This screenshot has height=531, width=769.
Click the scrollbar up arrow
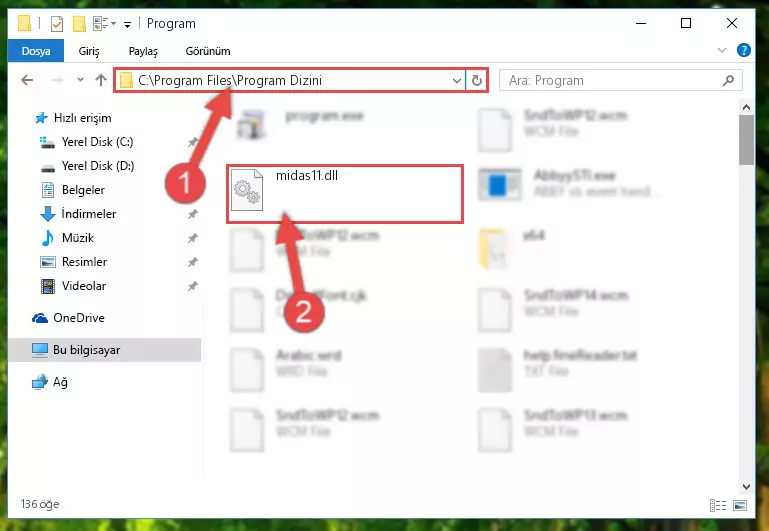pos(746,107)
